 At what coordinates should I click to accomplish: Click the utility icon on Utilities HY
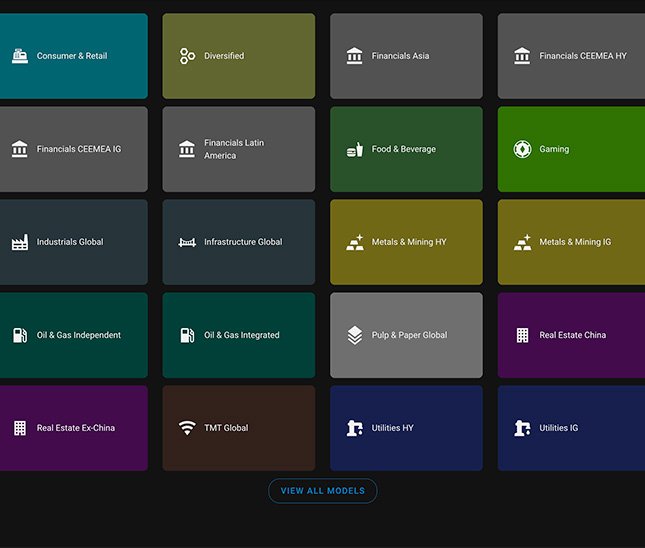355,428
